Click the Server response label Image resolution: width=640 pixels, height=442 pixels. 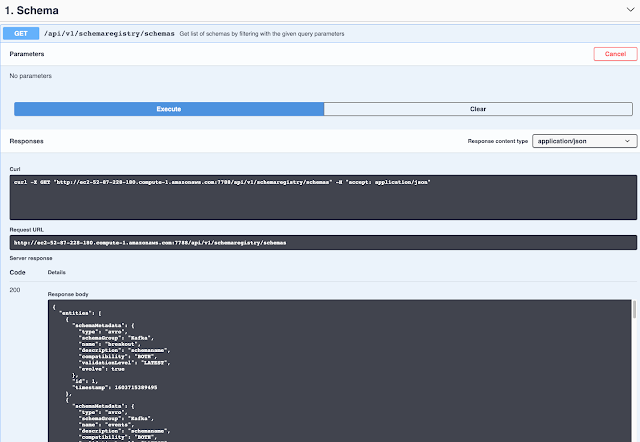coord(31,257)
